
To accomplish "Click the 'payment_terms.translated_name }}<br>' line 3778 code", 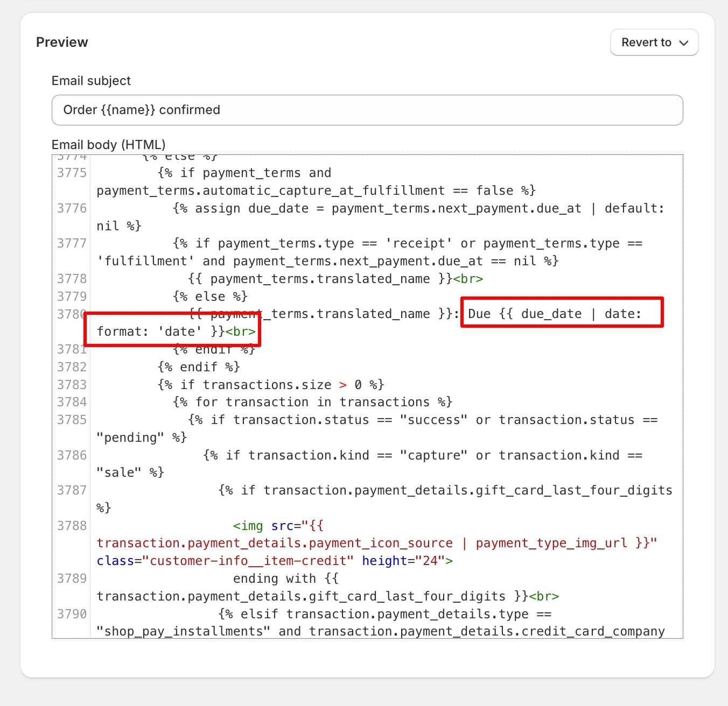I will [335, 279].
